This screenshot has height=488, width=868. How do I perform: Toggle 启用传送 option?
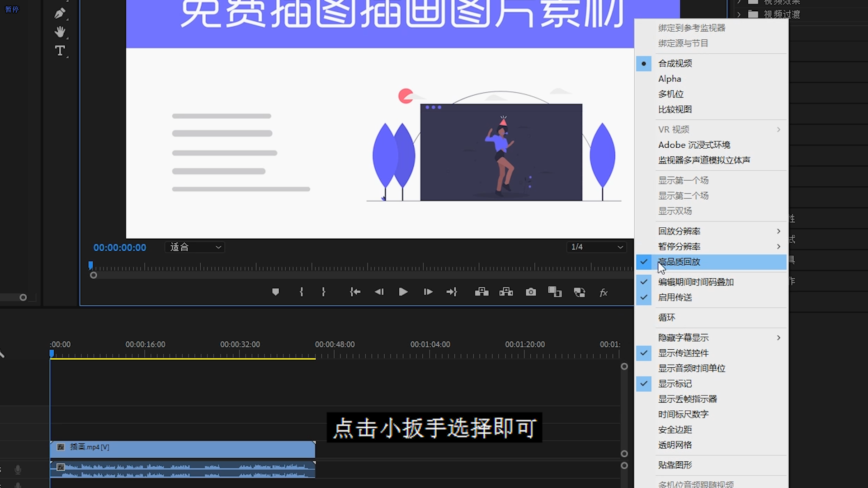click(x=712, y=297)
